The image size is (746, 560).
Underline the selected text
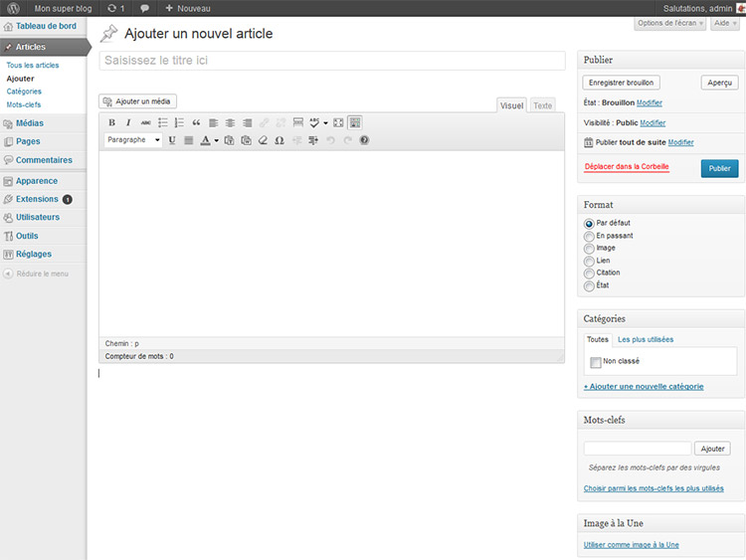(x=172, y=140)
